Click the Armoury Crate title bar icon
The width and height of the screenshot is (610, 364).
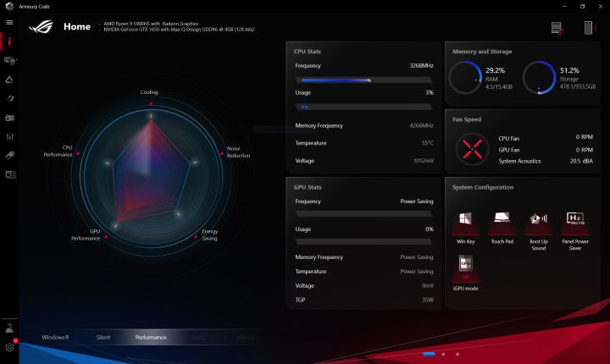(x=9, y=6)
